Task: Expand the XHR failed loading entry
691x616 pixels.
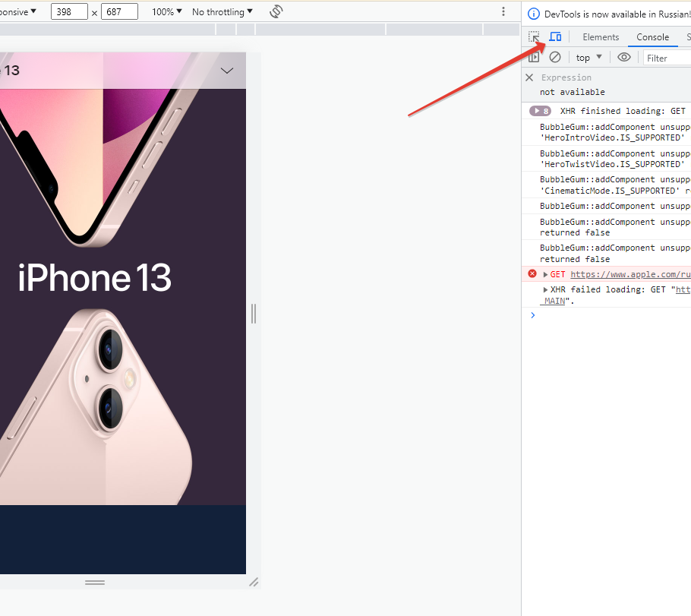Action: [545, 290]
